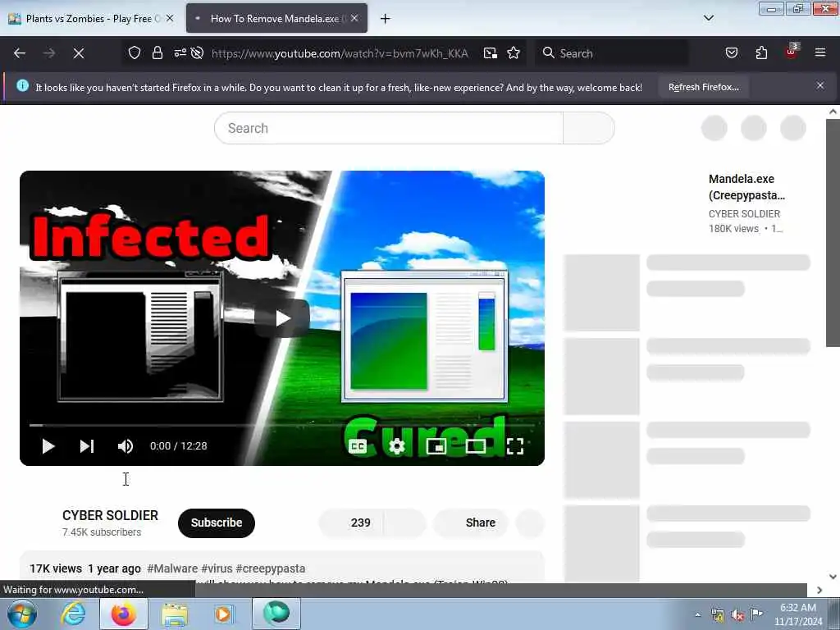The width and height of the screenshot is (840, 630).
Task: Click the large center play button on the video
Action: click(282, 318)
